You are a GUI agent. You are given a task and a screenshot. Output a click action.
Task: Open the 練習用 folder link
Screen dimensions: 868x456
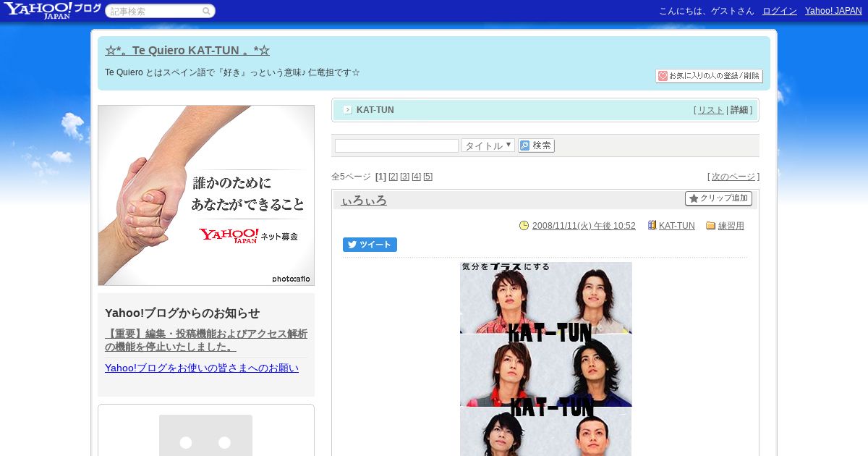(731, 226)
